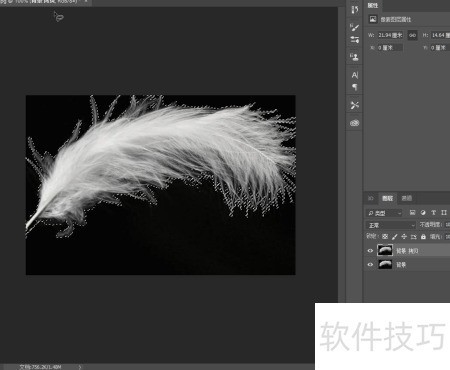Screen dimensions: 450x370
Task: Filter layers by type layers icon
Action: (433, 213)
